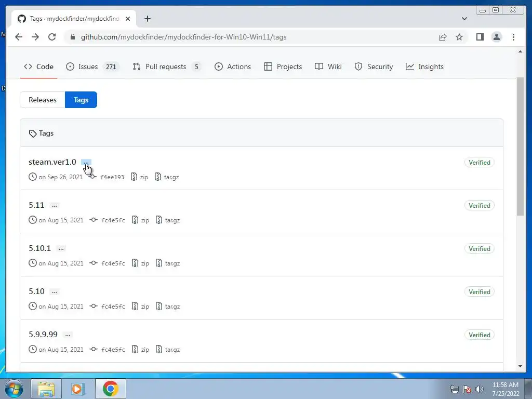Open the tab search dropdown arrow

464,19
